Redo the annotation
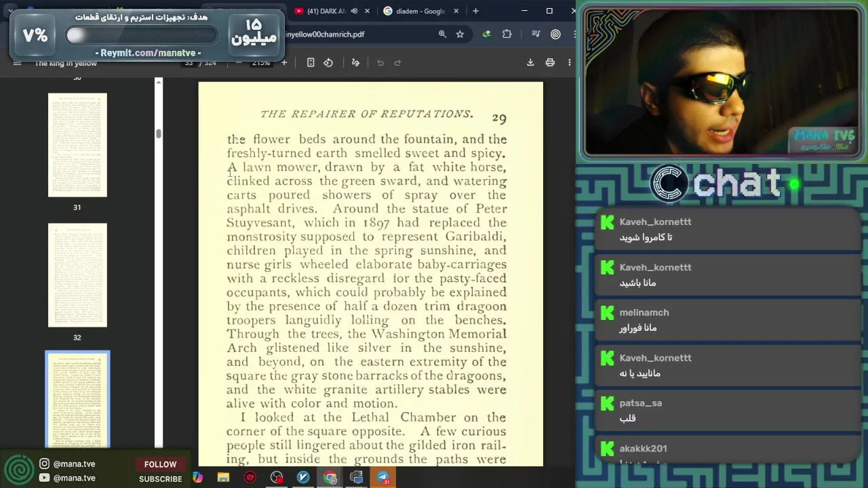Image resolution: width=868 pixels, height=488 pixels. 398,63
